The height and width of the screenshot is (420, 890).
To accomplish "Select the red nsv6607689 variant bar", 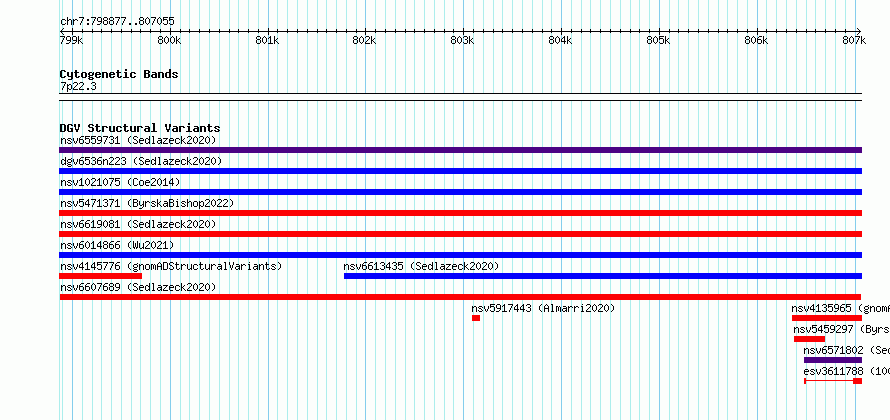I will click(460, 297).
